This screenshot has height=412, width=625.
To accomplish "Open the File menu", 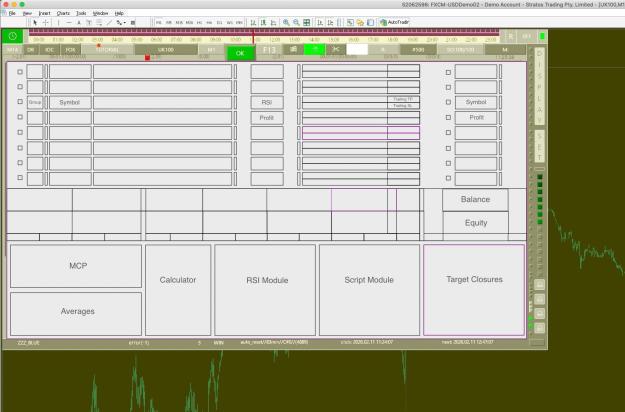I will click(x=12, y=13).
